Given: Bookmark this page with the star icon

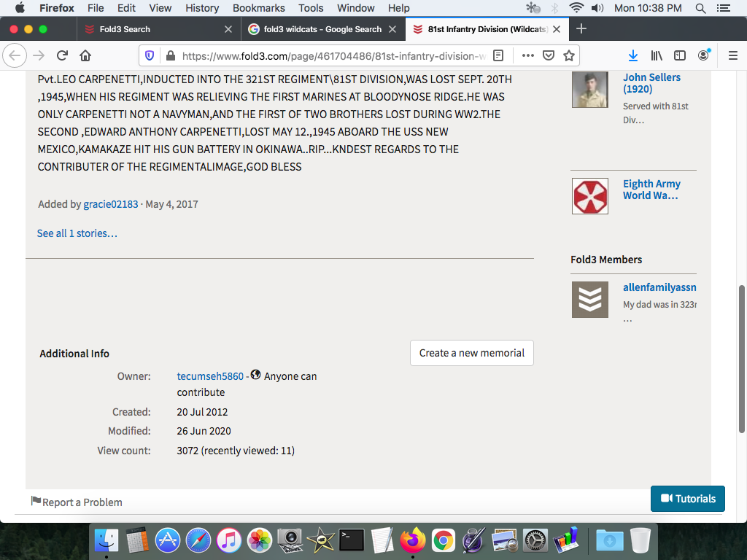Looking at the screenshot, I should (x=569, y=55).
